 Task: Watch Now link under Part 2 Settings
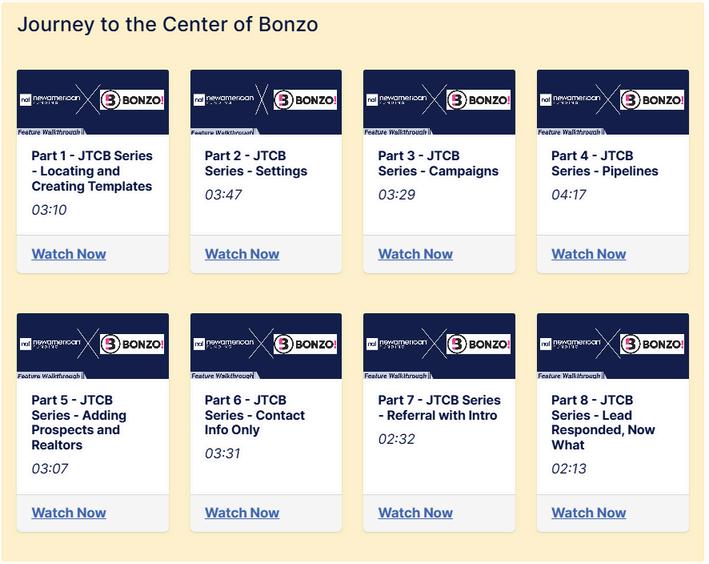[x=242, y=254]
